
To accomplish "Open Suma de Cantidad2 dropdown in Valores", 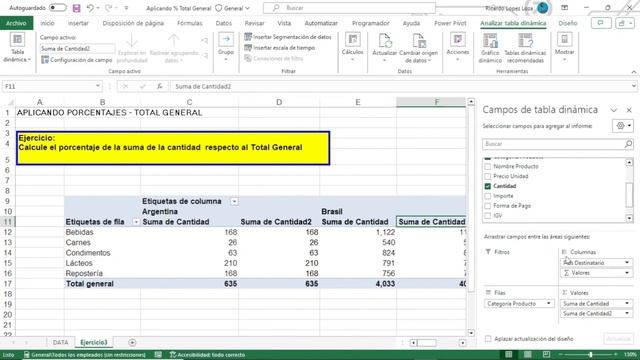I will tap(627, 313).
